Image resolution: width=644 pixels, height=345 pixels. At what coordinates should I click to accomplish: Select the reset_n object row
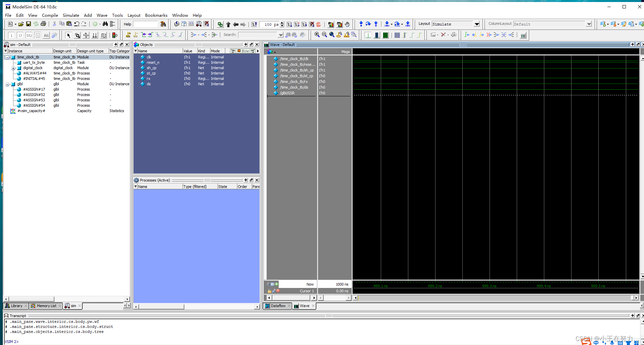pos(153,62)
